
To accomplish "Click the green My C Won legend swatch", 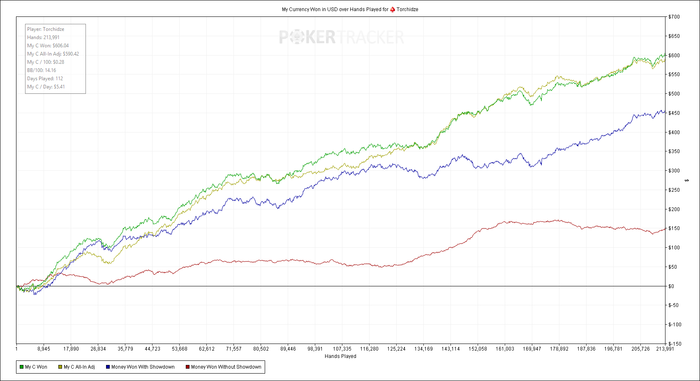I will pyautogui.click(x=21, y=367).
